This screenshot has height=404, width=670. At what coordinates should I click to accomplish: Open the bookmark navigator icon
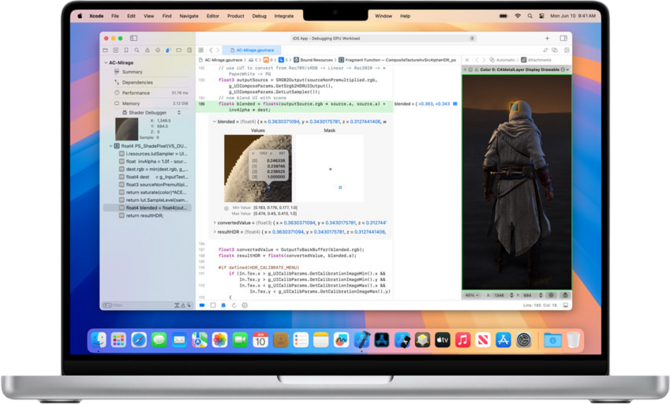point(126,50)
